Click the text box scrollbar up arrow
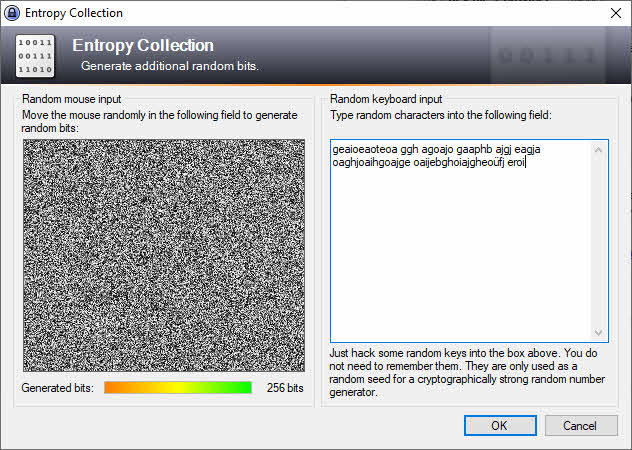 599,150
